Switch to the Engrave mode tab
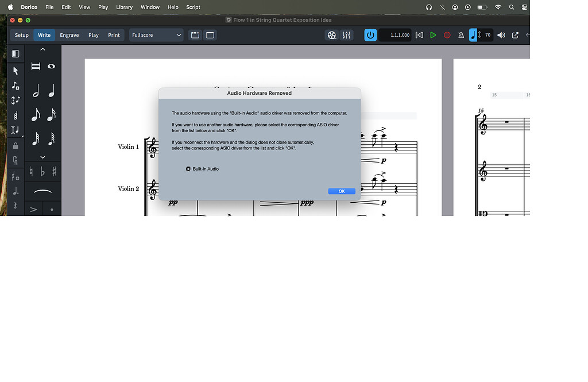 69,35
